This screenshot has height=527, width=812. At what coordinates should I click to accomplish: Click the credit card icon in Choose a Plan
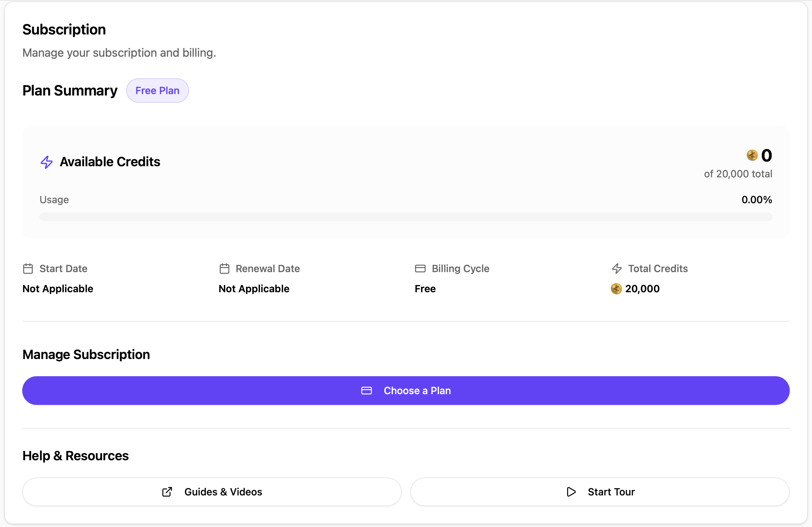(366, 391)
